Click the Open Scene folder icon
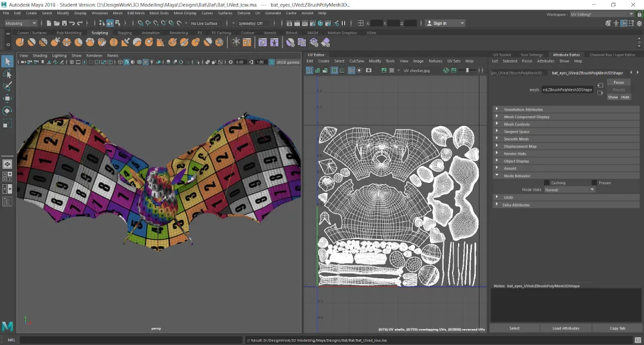 click(x=57, y=23)
